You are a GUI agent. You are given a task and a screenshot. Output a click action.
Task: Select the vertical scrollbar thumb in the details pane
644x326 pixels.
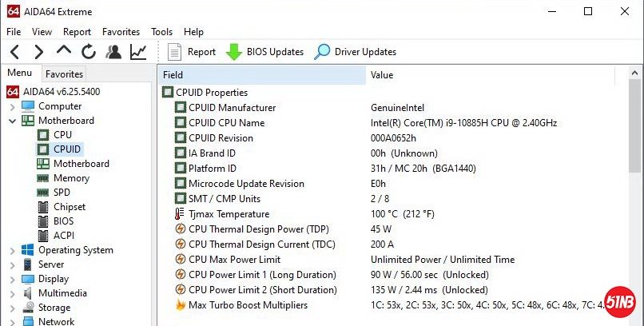coord(635,125)
